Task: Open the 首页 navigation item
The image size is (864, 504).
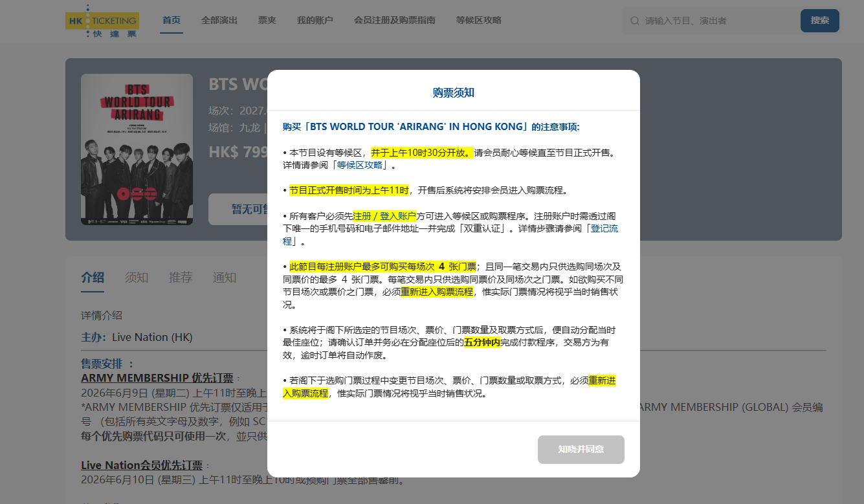Action: [172, 21]
